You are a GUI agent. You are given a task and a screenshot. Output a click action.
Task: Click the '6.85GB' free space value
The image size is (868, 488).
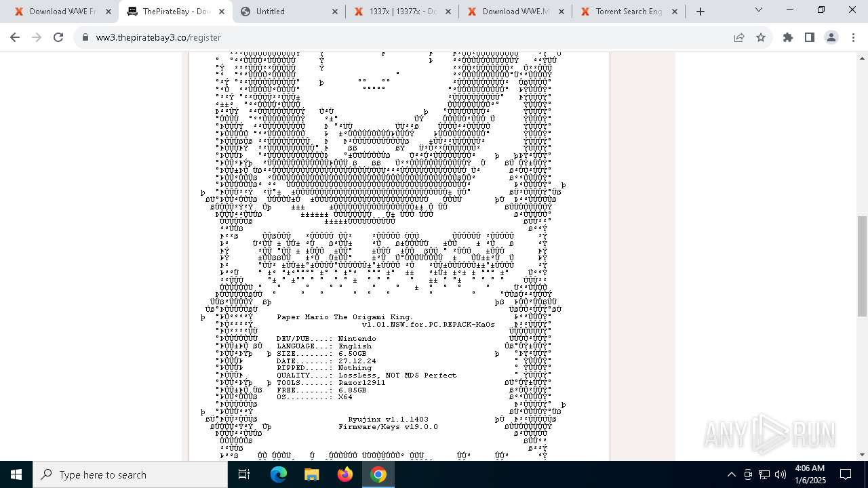352,390
